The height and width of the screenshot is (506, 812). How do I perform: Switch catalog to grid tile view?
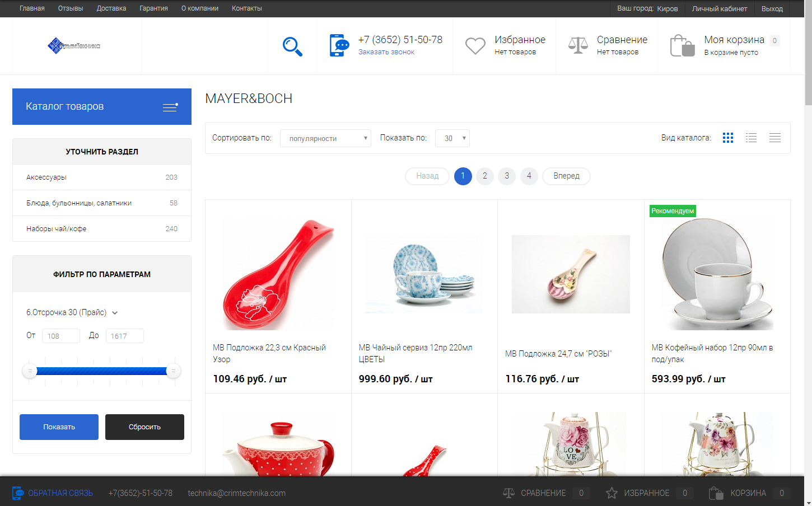click(727, 138)
